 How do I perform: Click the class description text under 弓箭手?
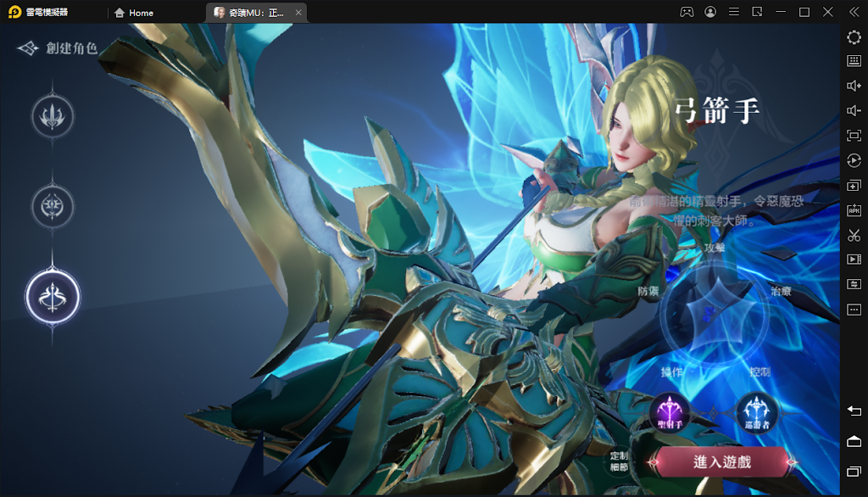coord(716,211)
